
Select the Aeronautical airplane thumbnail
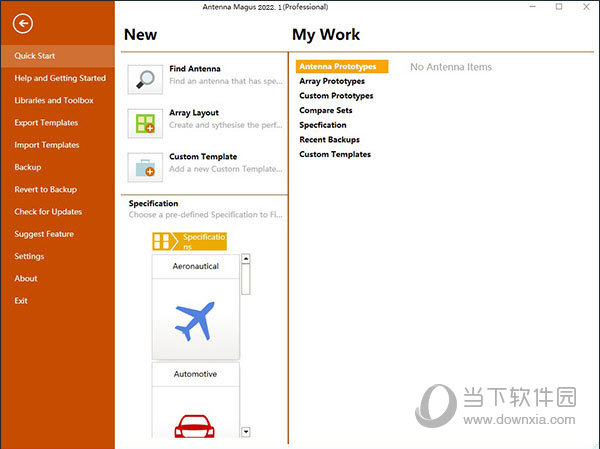(196, 319)
